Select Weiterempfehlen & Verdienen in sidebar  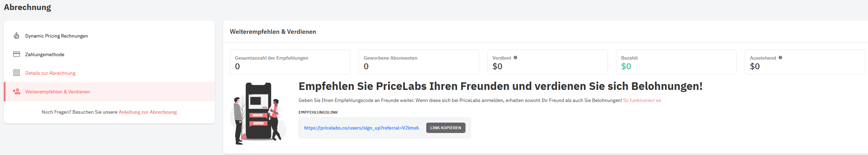click(x=57, y=92)
